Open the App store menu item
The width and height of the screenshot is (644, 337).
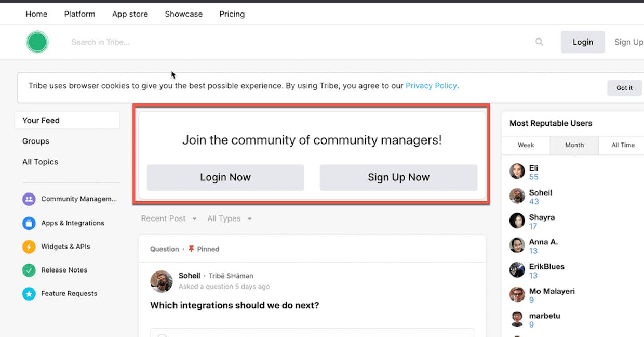point(130,14)
